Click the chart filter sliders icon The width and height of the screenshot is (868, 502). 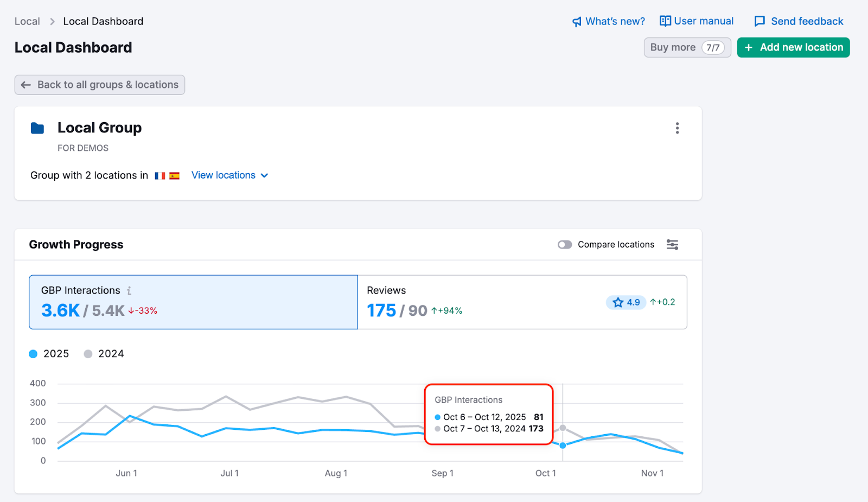click(x=672, y=245)
